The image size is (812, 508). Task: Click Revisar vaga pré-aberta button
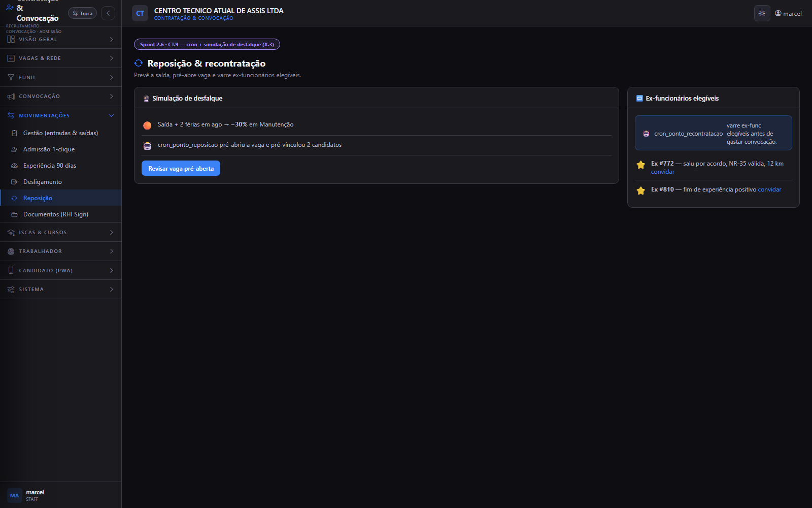181,168
